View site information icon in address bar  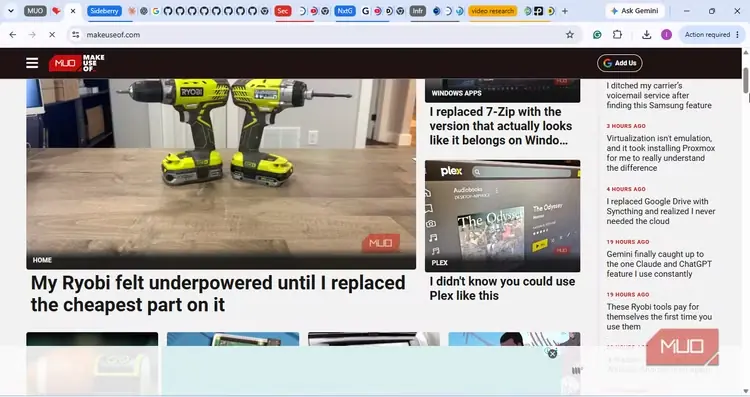coord(76,34)
